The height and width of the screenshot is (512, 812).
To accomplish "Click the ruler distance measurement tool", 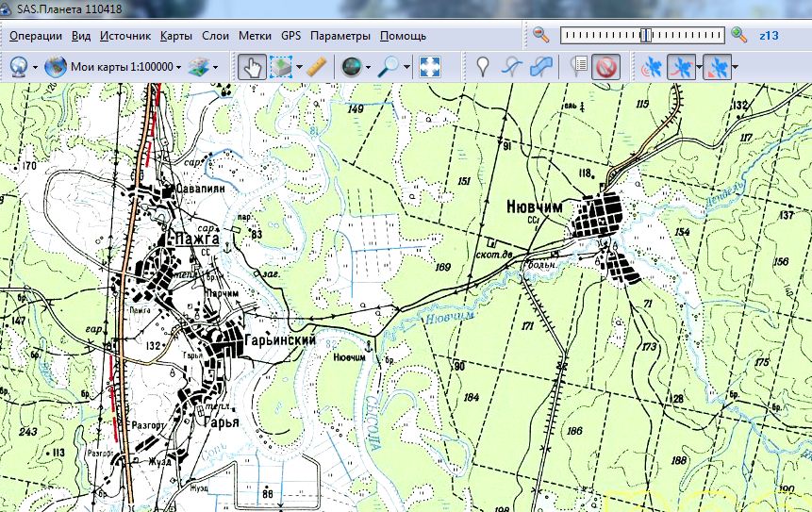I will (317, 67).
